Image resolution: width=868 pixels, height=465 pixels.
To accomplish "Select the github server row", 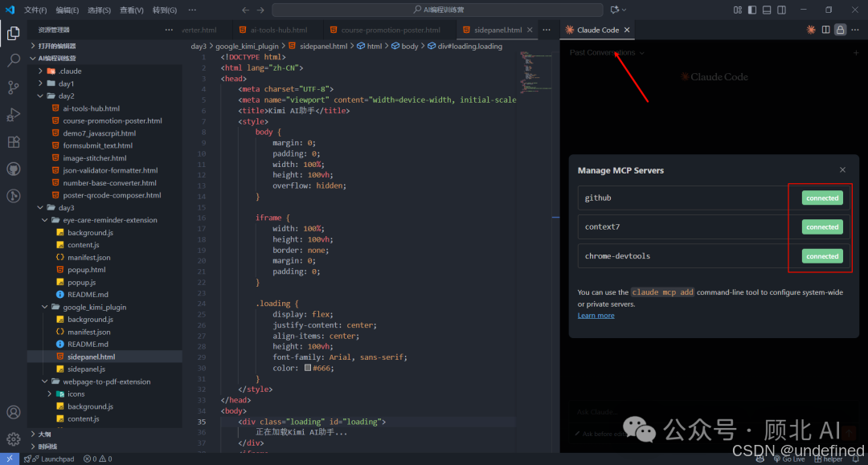I will 714,198.
